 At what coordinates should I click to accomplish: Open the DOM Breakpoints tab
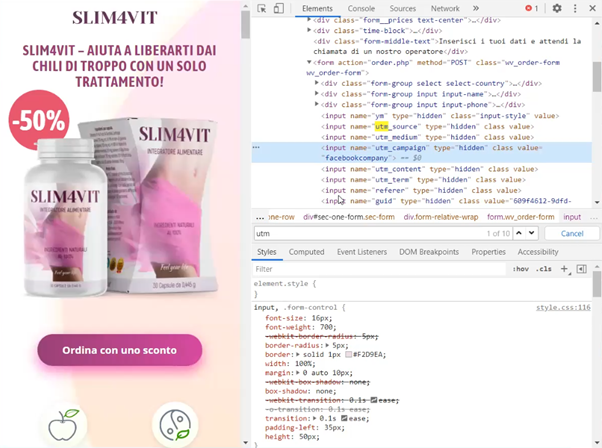[x=429, y=252]
